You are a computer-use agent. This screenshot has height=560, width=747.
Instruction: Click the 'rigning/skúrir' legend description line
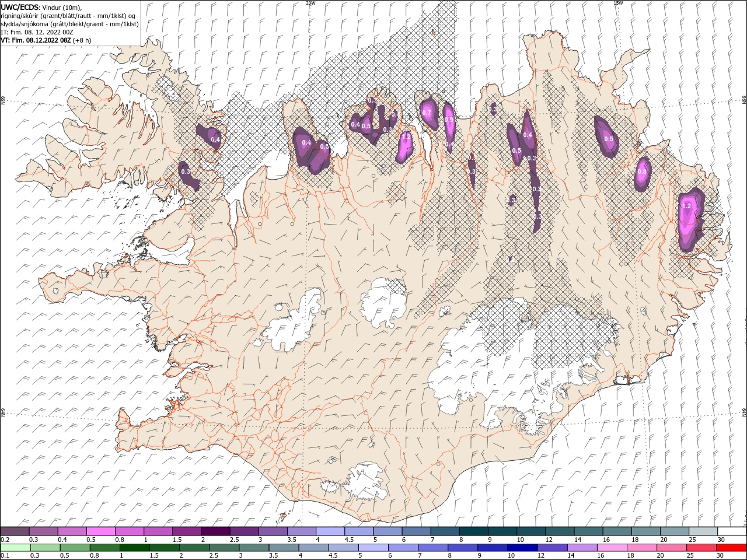68,16
